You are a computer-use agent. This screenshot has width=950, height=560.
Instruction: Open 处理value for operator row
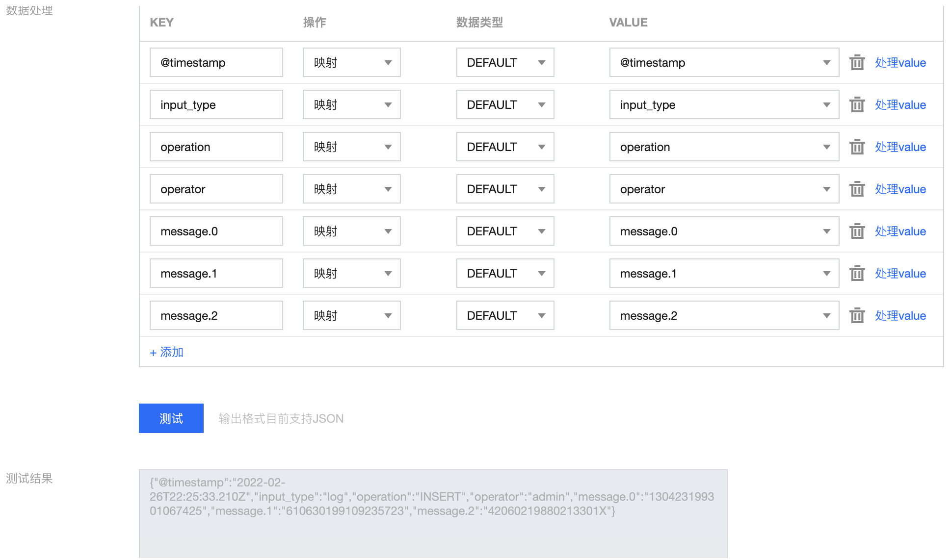pyautogui.click(x=900, y=189)
